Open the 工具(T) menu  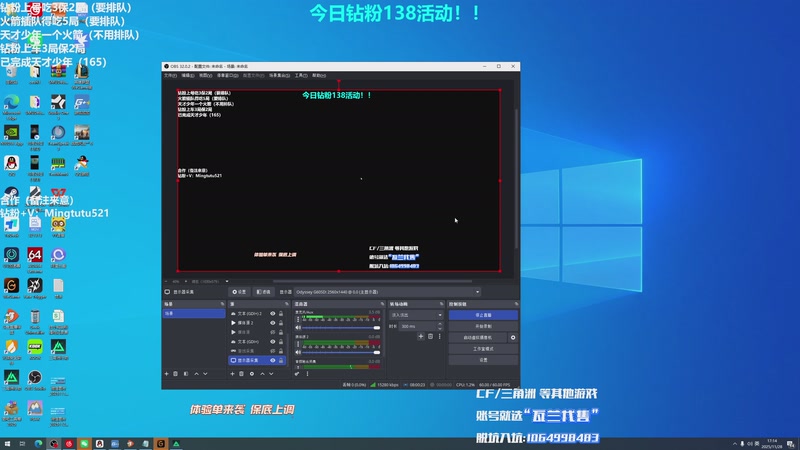301,76
